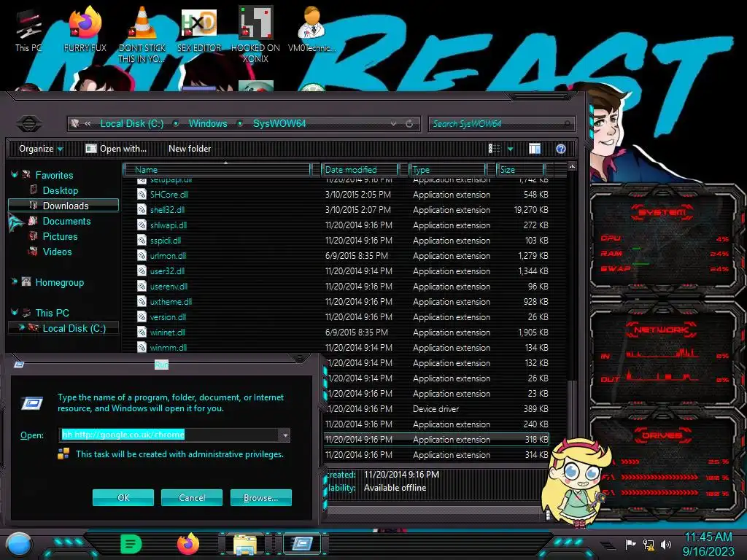The height and width of the screenshot is (560, 747).
Task: Select the SHCore.dll file icon
Action: [142, 194]
